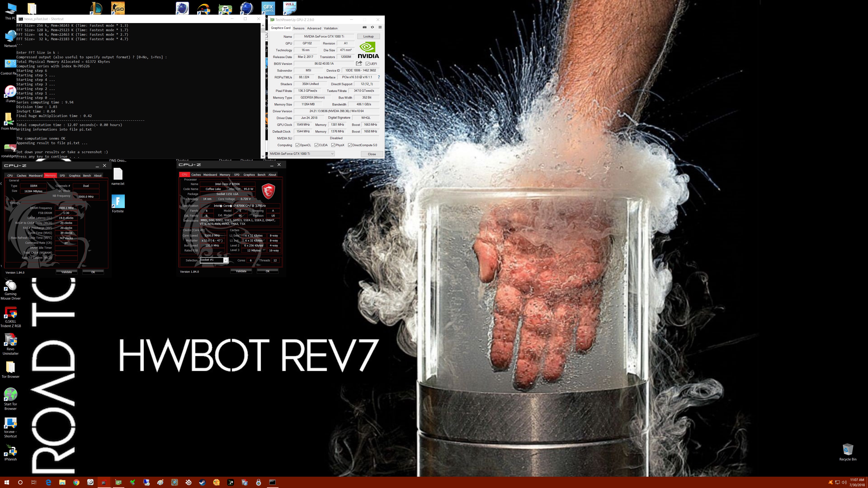Click the console scrollbar up arrow
The height and width of the screenshot is (488, 868).
[263, 26]
